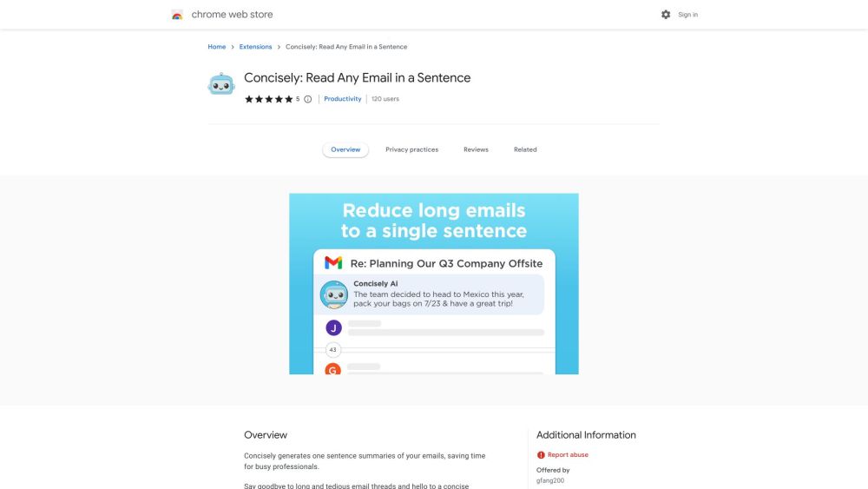Click the breadcrumb chevron after Extensions
The width and height of the screenshot is (868, 489).
pos(279,47)
